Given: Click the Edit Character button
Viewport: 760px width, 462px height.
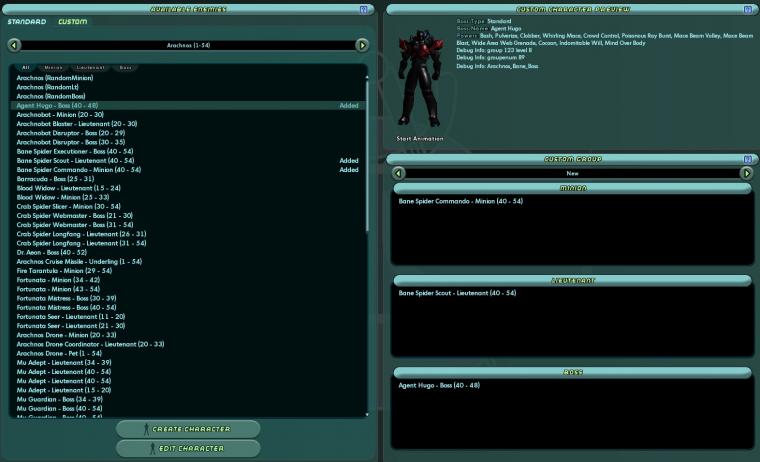Looking at the screenshot, I should [x=188, y=448].
